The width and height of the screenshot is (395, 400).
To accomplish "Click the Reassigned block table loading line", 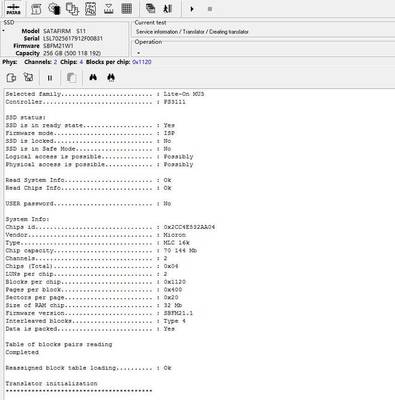I will pyautogui.click(x=88, y=368).
